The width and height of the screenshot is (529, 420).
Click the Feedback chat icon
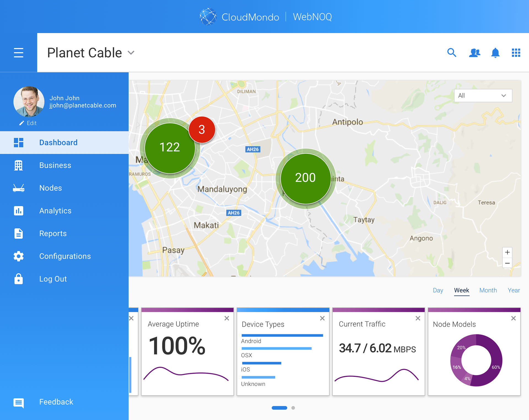click(x=18, y=403)
